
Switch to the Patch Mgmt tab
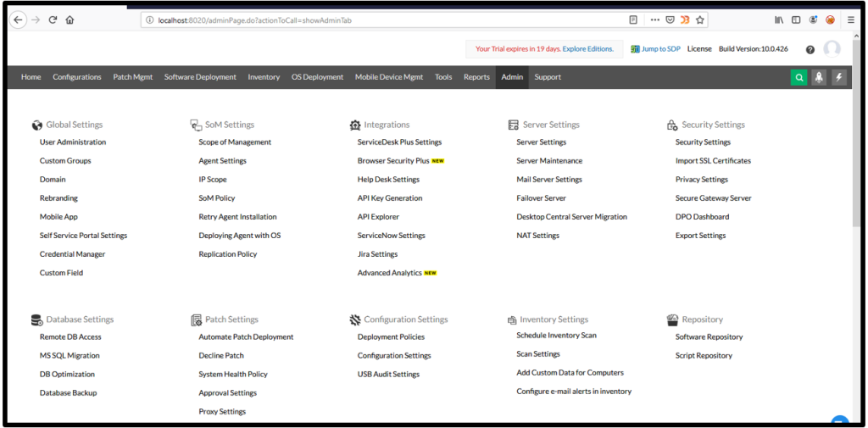[133, 77]
